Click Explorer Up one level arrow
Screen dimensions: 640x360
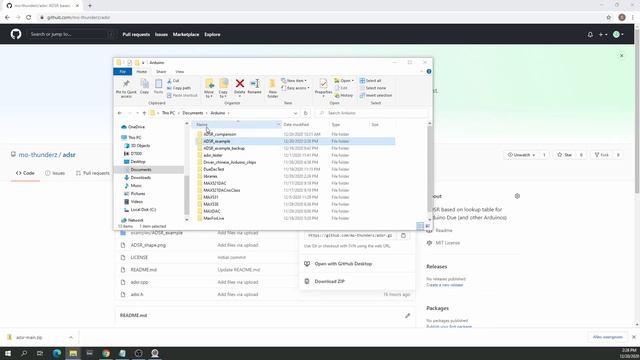tap(144, 113)
